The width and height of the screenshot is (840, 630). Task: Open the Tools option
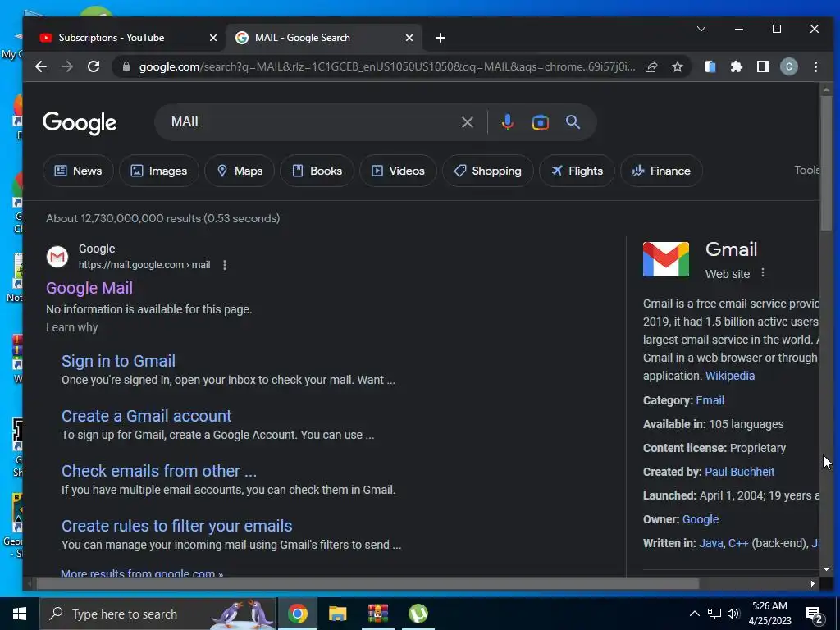(x=807, y=170)
